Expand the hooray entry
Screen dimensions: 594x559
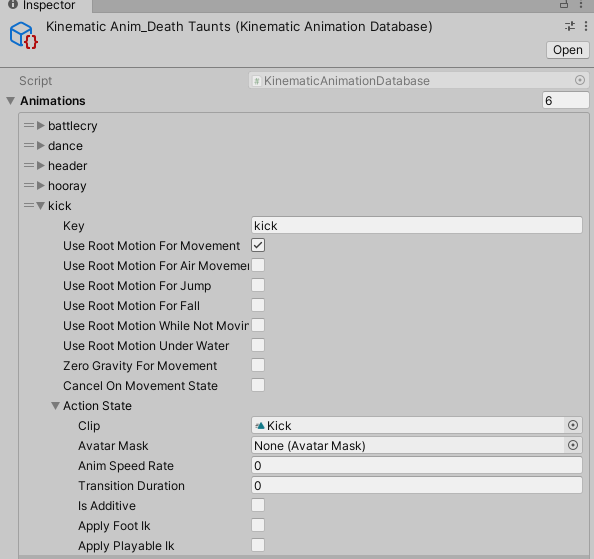pos(41,186)
